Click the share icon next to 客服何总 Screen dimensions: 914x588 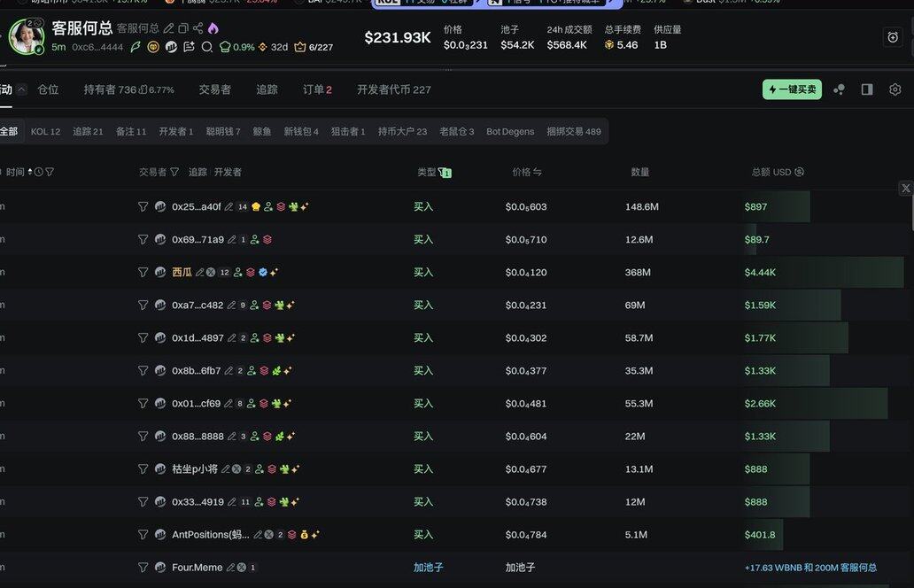[x=198, y=28]
